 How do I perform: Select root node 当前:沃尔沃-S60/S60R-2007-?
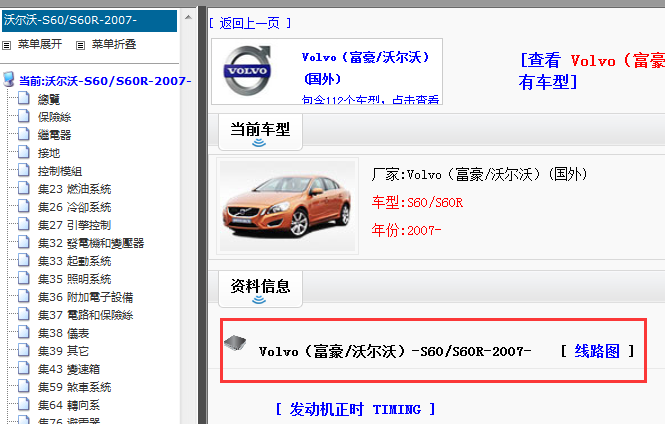pos(105,81)
